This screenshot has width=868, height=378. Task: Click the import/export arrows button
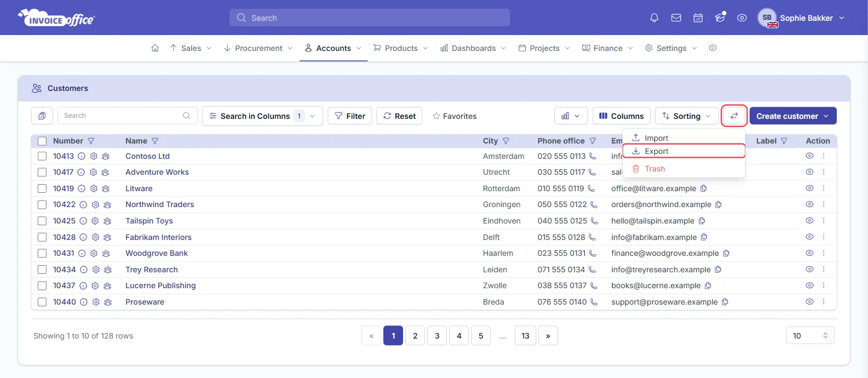(734, 116)
